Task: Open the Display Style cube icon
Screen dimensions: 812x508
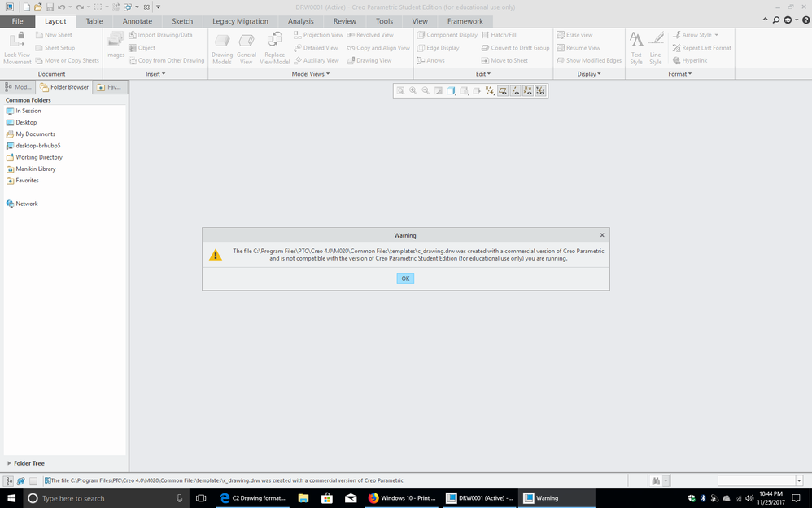Action: tap(451, 90)
